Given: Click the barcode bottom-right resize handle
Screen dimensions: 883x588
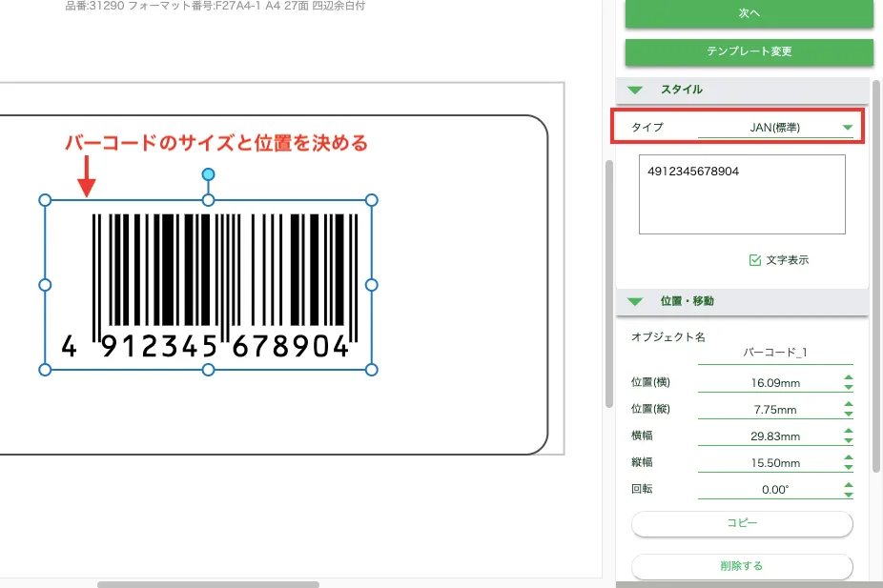Looking at the screenshot, I should coord(372,370).
